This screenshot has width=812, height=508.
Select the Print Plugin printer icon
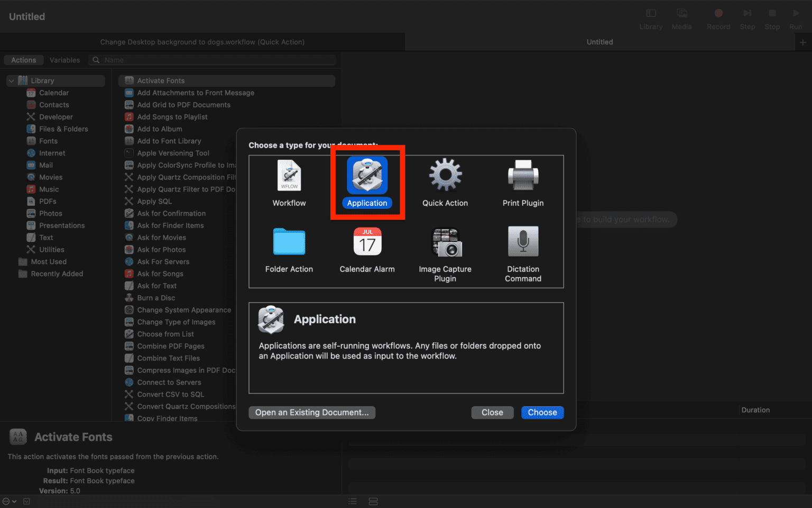[x=522, y=176]
